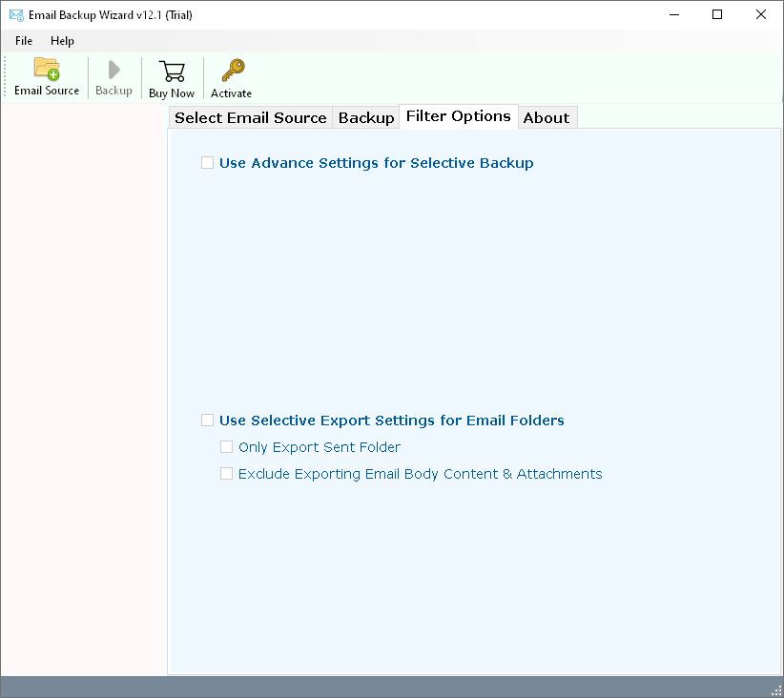This screenshot has width=784, height=698.
Task: Click the key icon above Activate
Action: coord(231,67)
